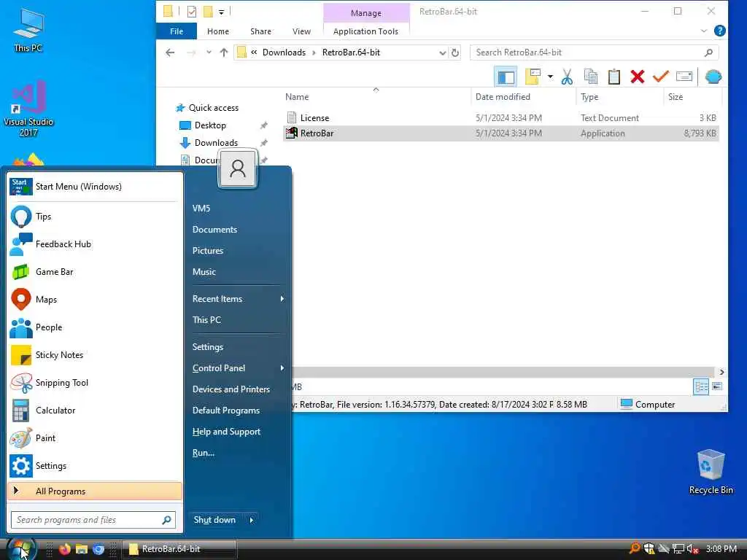747x560 pixels.
Task: Switch to the Home ribbon tab
Action: point(217,31)
